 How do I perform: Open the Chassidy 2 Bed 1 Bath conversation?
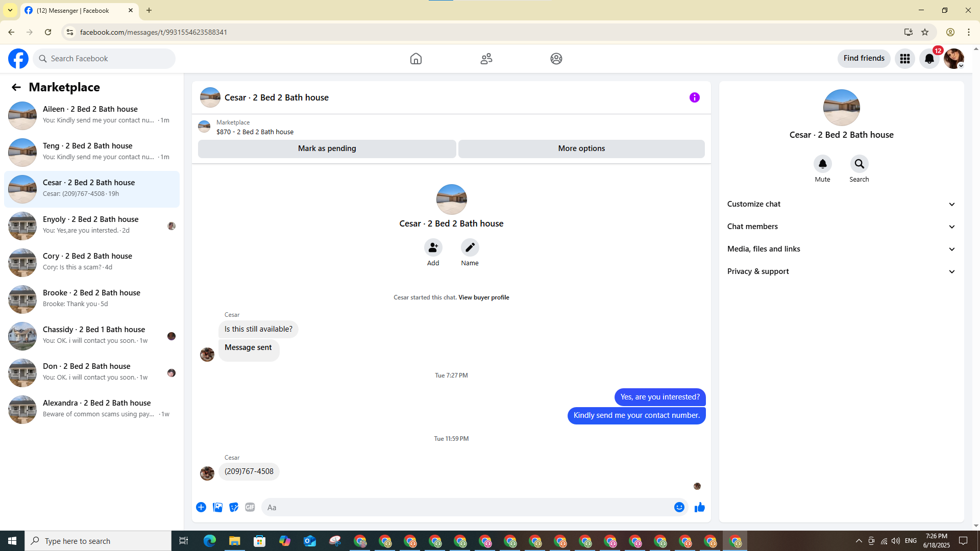[92, 336]
